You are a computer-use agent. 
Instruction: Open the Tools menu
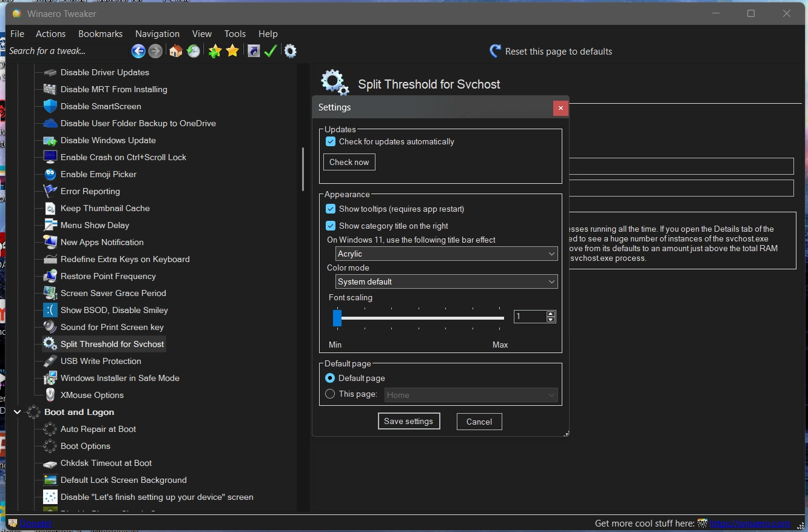pyautogui.click(x=235, y=34)
